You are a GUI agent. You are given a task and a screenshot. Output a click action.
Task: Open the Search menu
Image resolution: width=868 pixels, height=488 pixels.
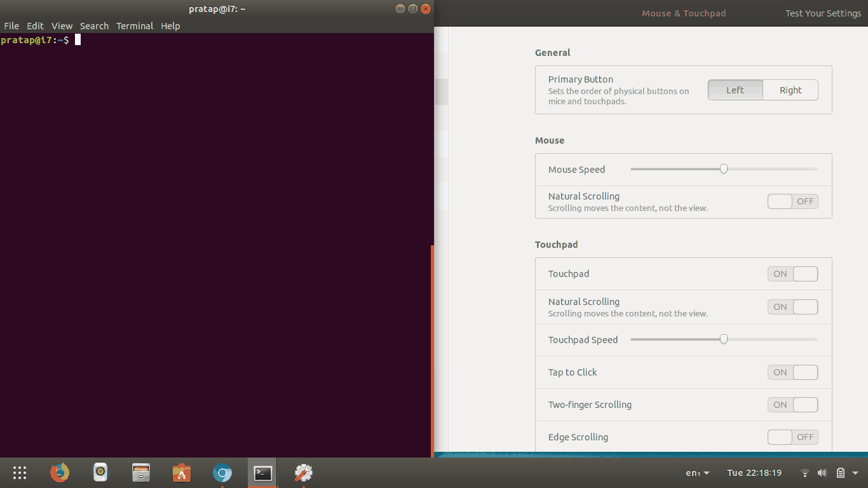coord(94,25)
